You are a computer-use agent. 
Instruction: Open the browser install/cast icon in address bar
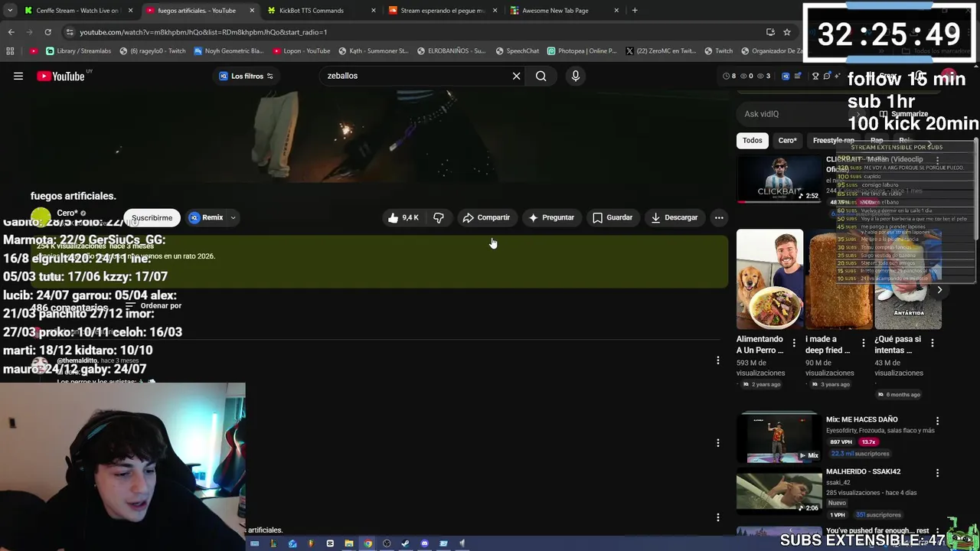tap(770, 32)
